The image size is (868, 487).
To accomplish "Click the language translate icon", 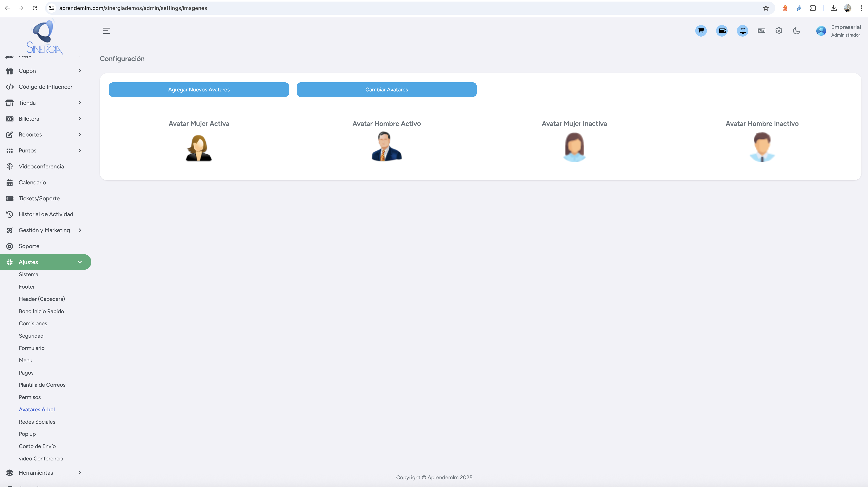I will click(x=761, y=31).
